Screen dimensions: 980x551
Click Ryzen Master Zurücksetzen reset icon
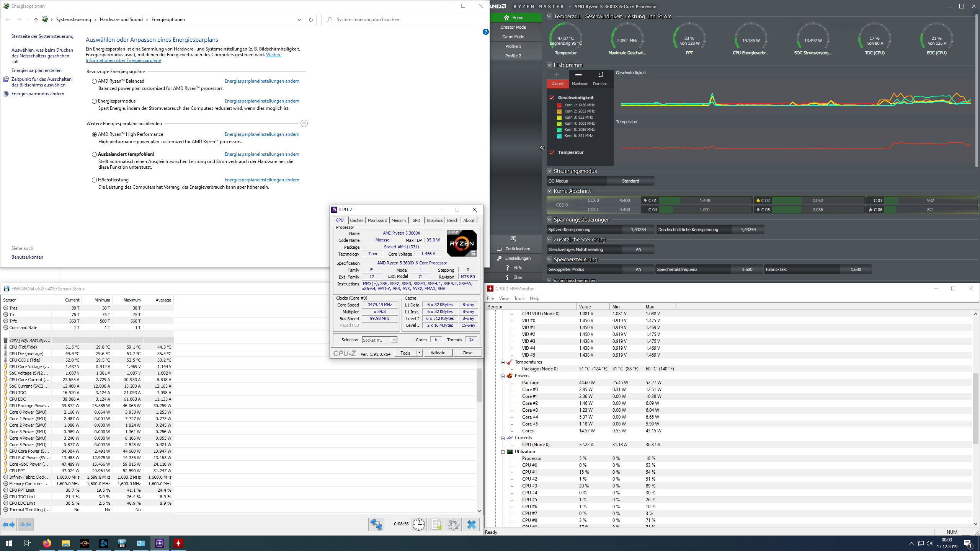click(500, 249)
